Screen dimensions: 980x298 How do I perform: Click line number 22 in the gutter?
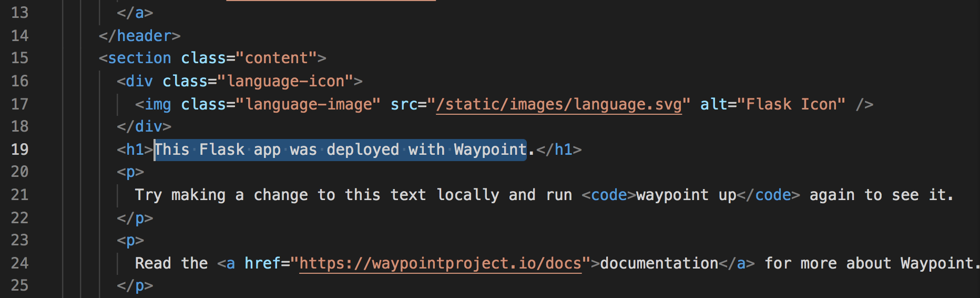[x=19, y=218]
